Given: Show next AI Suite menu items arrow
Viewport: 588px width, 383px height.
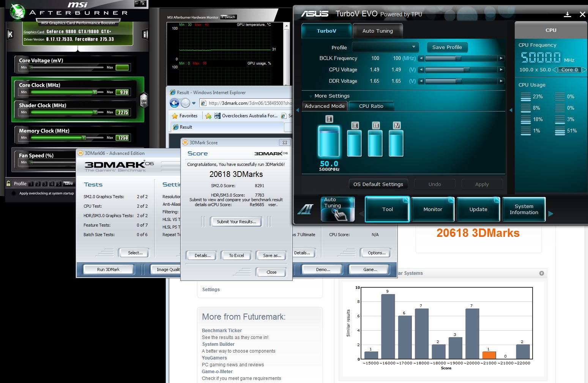Looking at the screenshot, I should (x=551, y=214).
